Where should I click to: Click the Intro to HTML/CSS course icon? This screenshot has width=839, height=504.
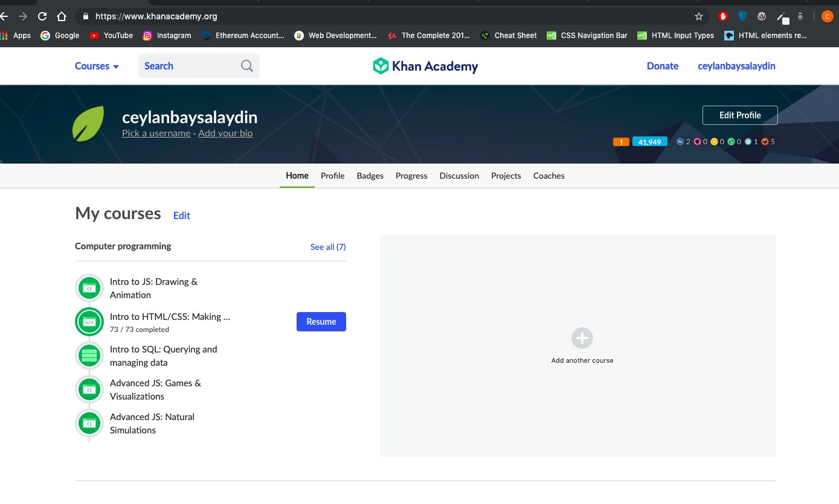89,322
